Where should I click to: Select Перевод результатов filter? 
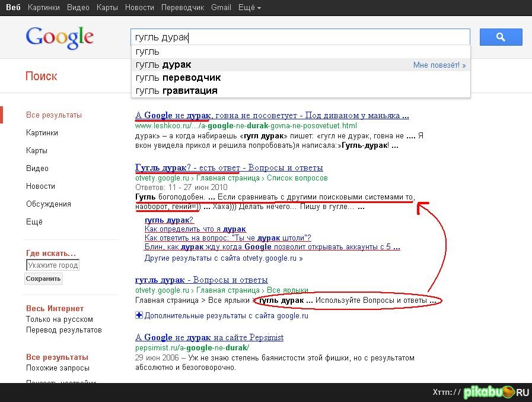pyautogui.click(x=64, y=330)
